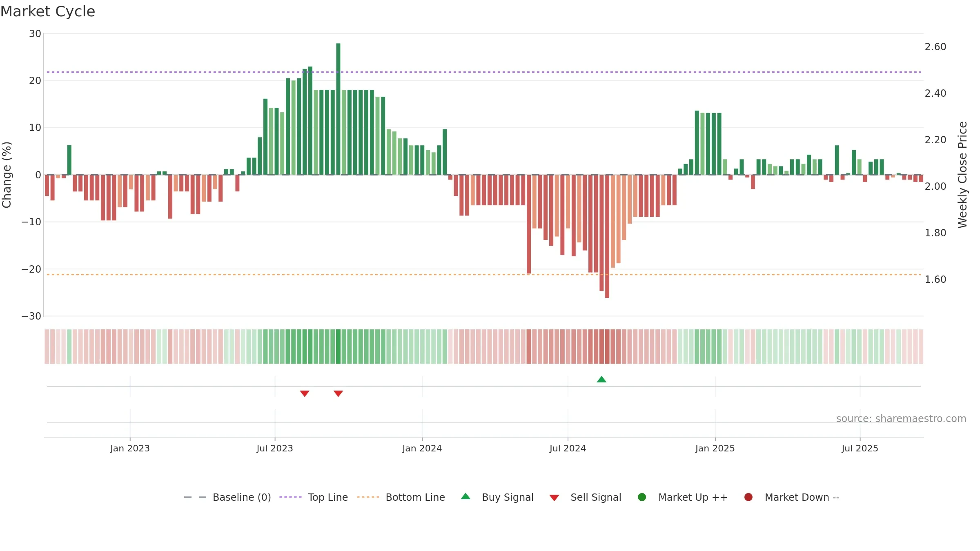The image size is (980, 551).
Task: Toggle the Buy Signal legend entry
Action: pyautogui.click(x=497, y=497)
